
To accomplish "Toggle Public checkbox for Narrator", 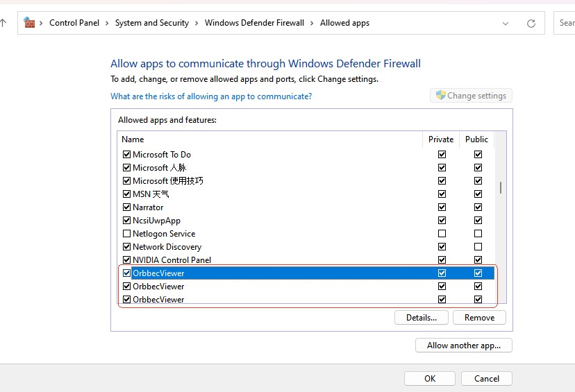I will [x=478, y=207].
